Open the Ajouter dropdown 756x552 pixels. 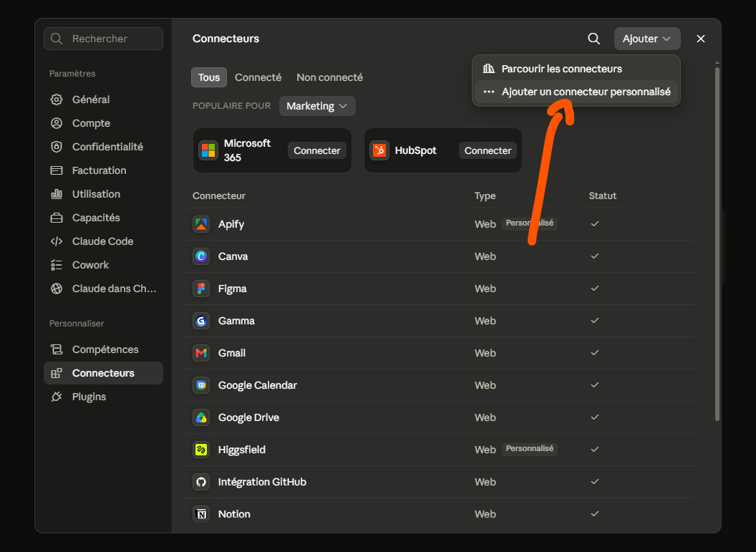[647, 39]
